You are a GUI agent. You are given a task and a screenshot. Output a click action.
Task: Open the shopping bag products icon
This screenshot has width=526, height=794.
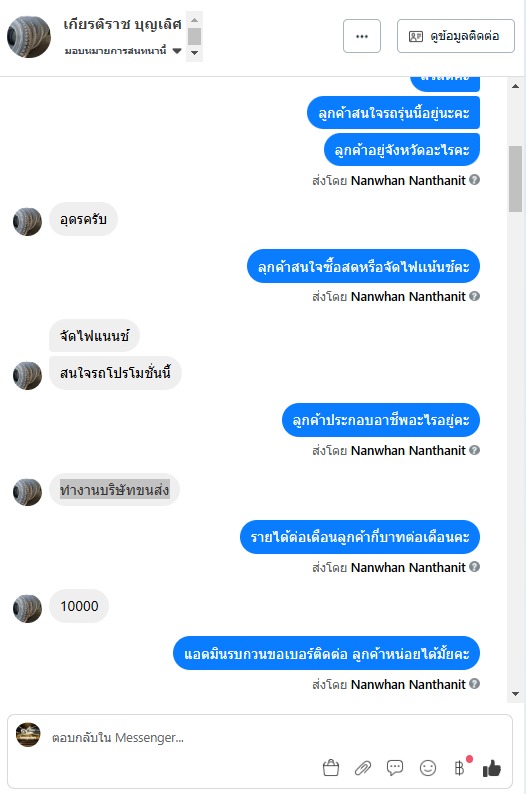tap(331, 768)
